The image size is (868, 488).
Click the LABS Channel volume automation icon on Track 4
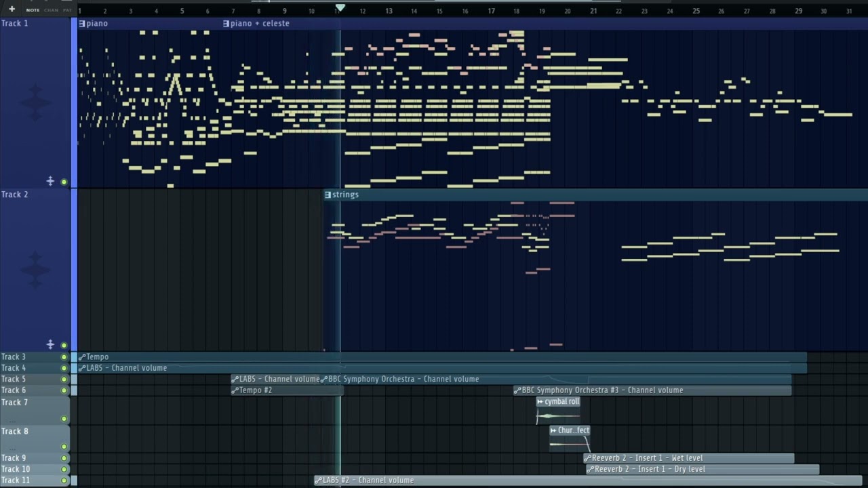82,368
